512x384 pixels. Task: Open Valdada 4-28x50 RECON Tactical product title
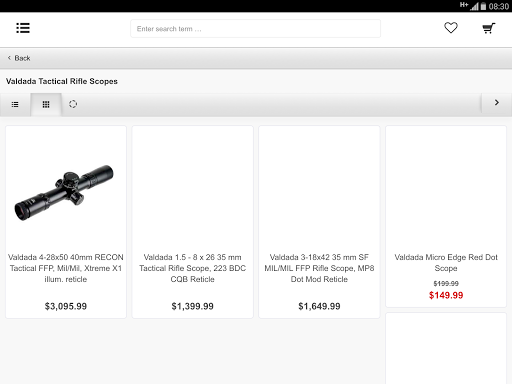[66, 268]
